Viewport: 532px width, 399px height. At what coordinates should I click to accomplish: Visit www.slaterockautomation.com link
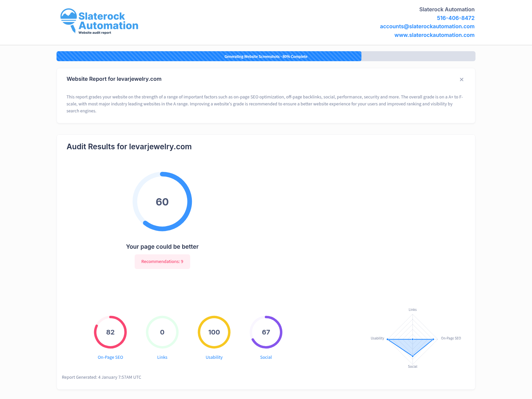click(434, 35)
